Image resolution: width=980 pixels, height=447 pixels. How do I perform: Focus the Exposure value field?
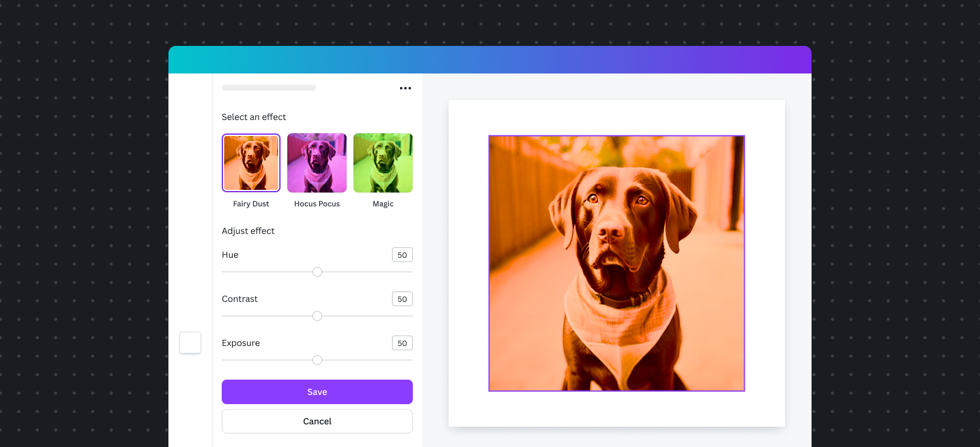coord(402,343)
